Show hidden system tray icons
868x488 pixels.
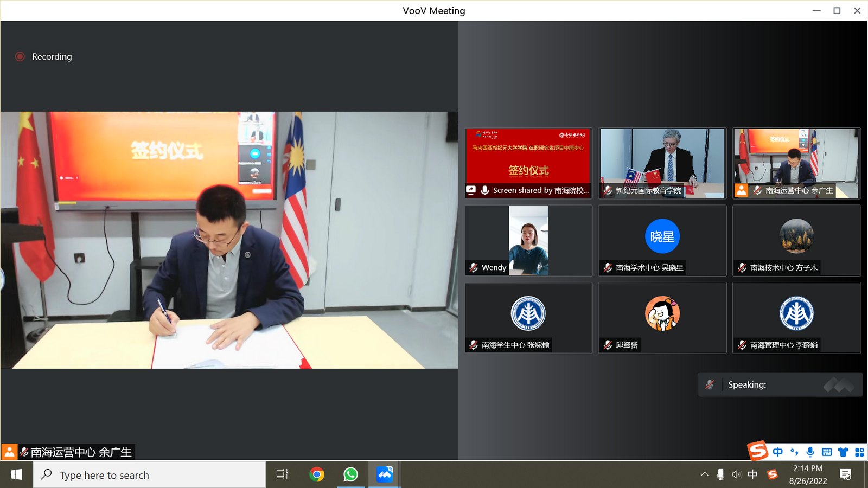pyautogui.click(x=705, y=474)
